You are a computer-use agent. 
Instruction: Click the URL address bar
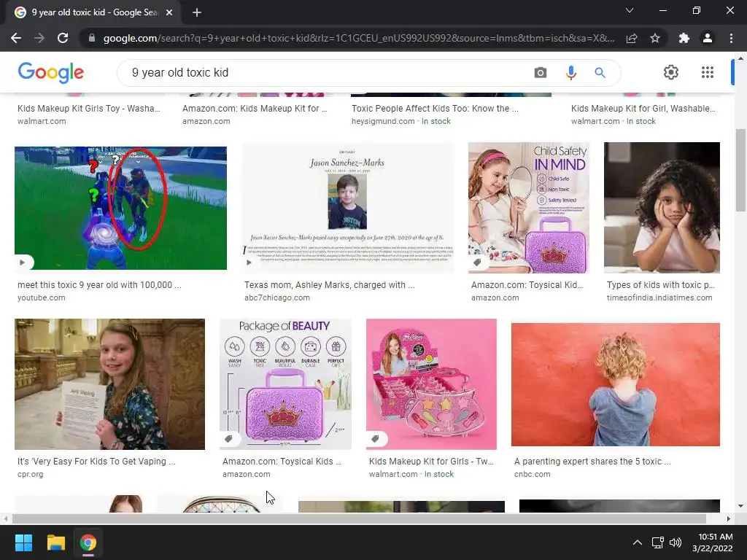tap(358, 38)
